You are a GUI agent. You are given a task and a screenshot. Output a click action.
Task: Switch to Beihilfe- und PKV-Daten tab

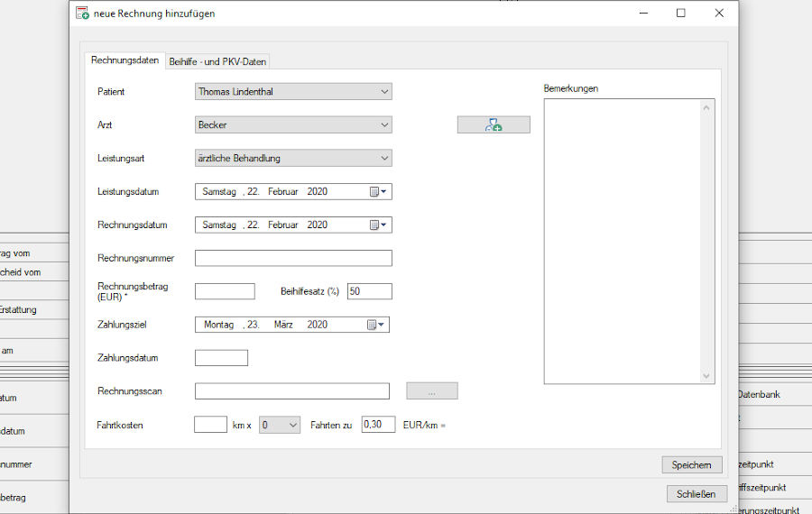click(218, 61)
